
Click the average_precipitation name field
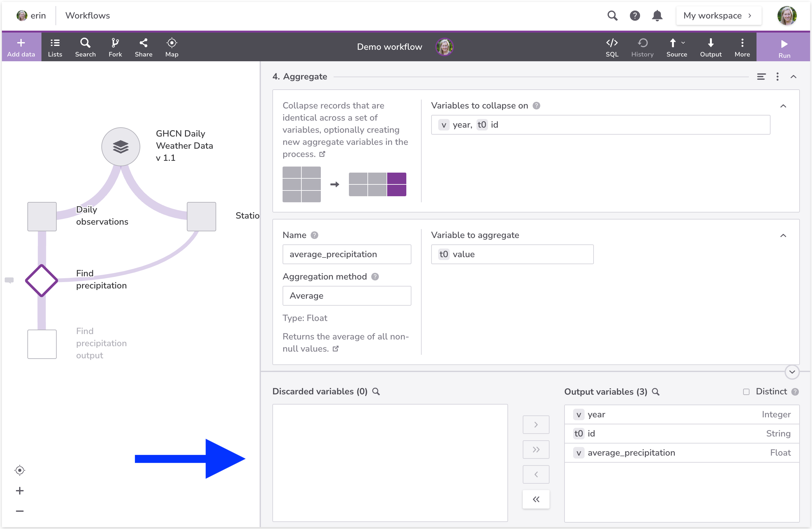click(x=347, y=254)
